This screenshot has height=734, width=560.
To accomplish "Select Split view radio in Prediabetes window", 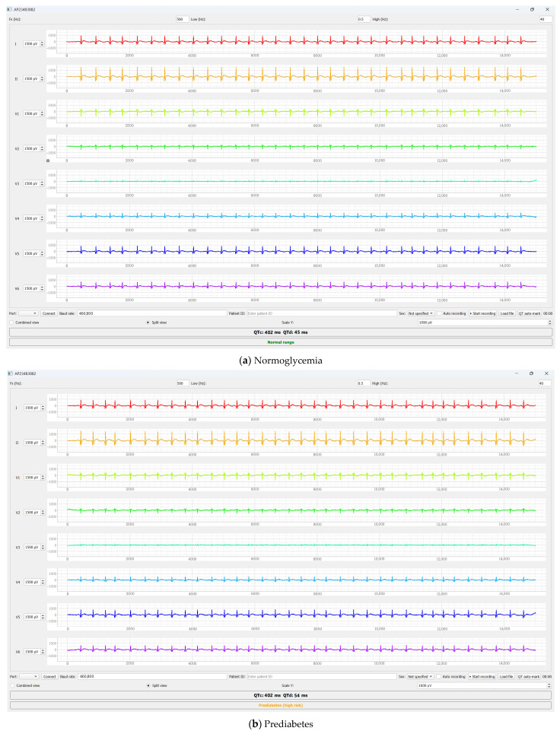I will [148, 685].
